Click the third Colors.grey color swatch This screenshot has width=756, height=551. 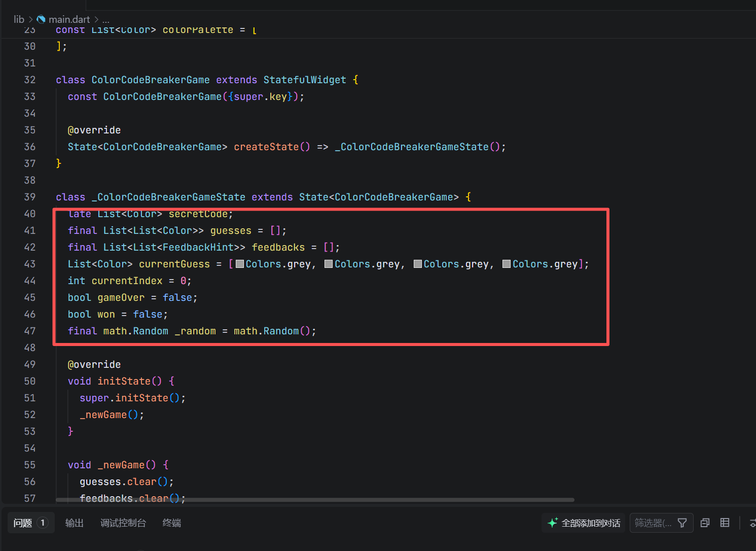pyautogui.click(x=418, y=264)
